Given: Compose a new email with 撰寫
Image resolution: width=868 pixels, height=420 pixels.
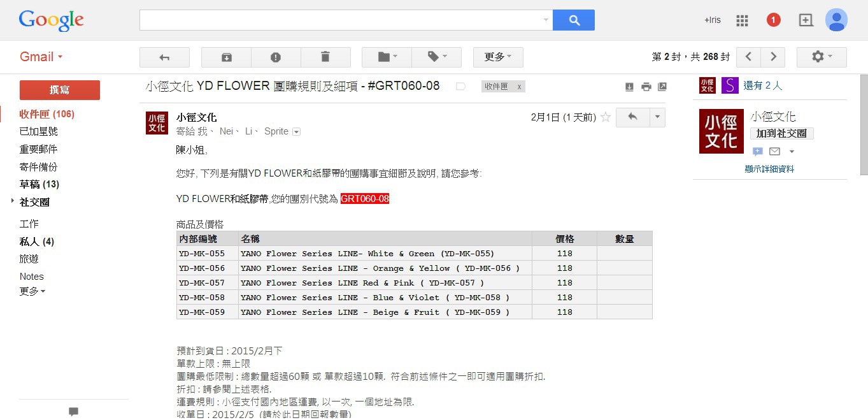Looking at the screenshot, I should (60, 90).
